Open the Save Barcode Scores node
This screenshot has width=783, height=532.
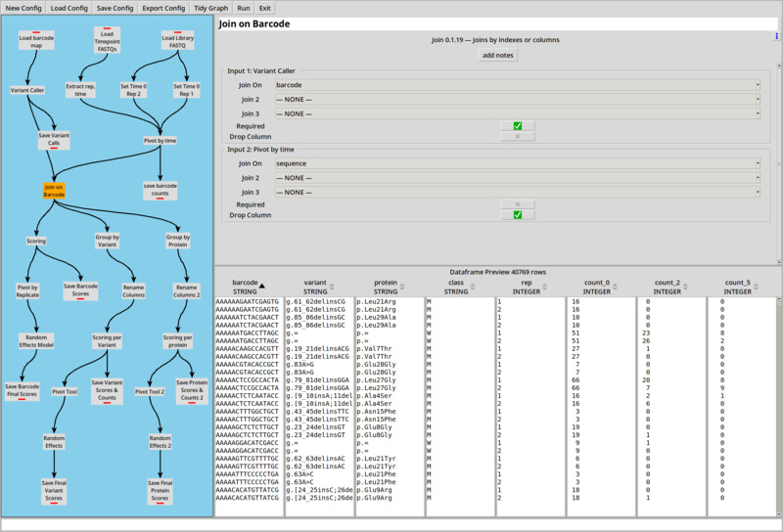point(80,291)
